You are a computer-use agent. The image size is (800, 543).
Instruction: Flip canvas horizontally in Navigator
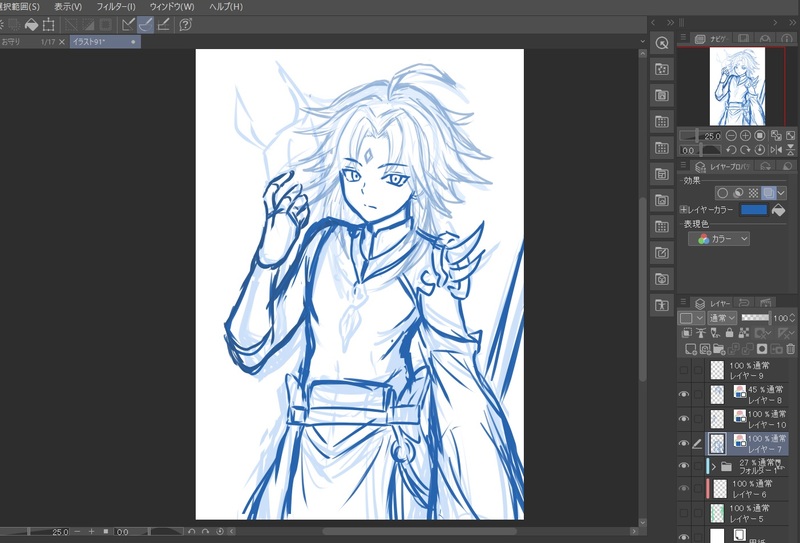(x=776, y=150)
